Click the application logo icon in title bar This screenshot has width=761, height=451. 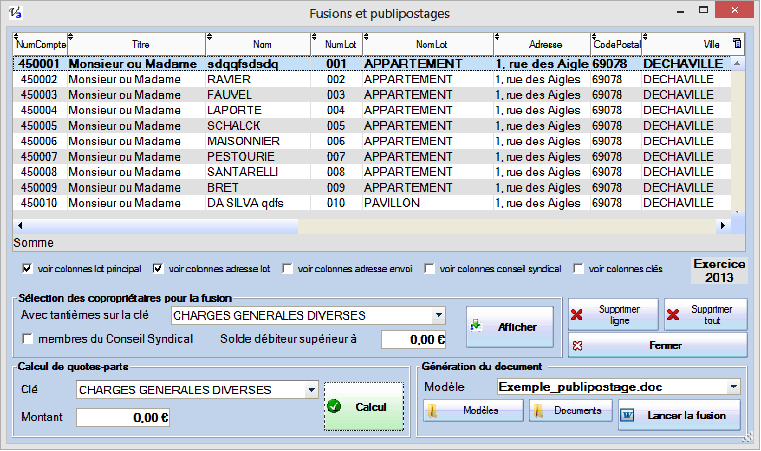15,12
